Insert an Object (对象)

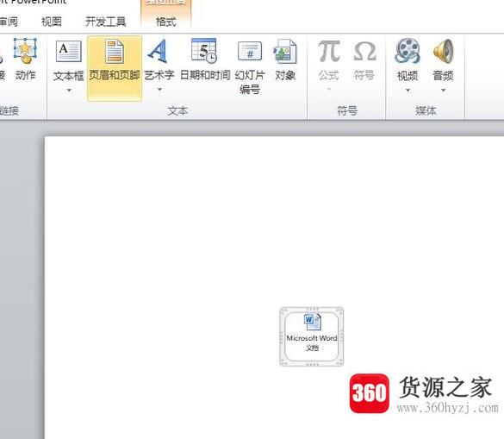point(285,60)
